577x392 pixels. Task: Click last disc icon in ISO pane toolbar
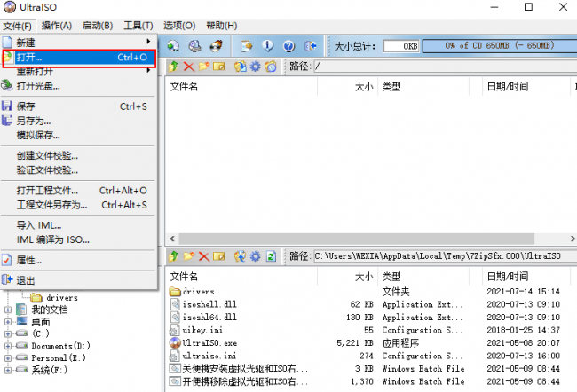pyautogui.click(x=271, y=67)
